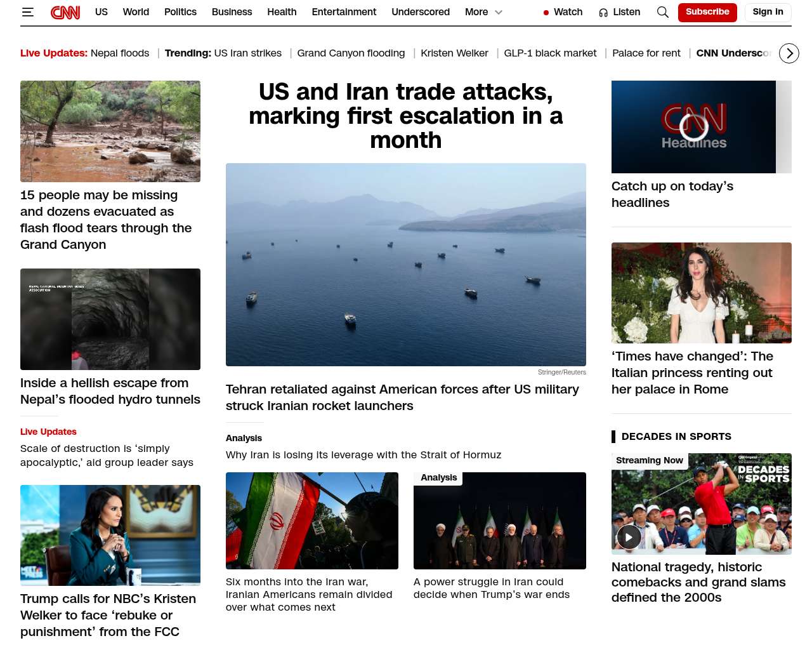This screenshot has height=650, width=812.
Task: Open the US section
Action: point(101,12)
